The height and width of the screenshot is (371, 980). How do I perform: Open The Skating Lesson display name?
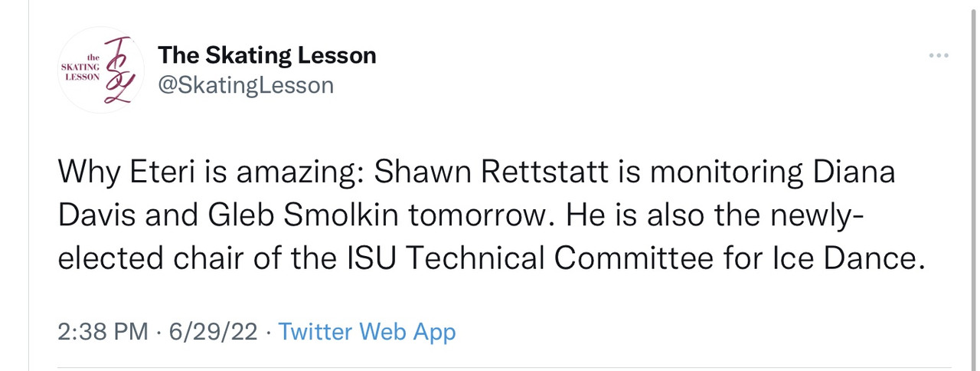pos(266,55)
